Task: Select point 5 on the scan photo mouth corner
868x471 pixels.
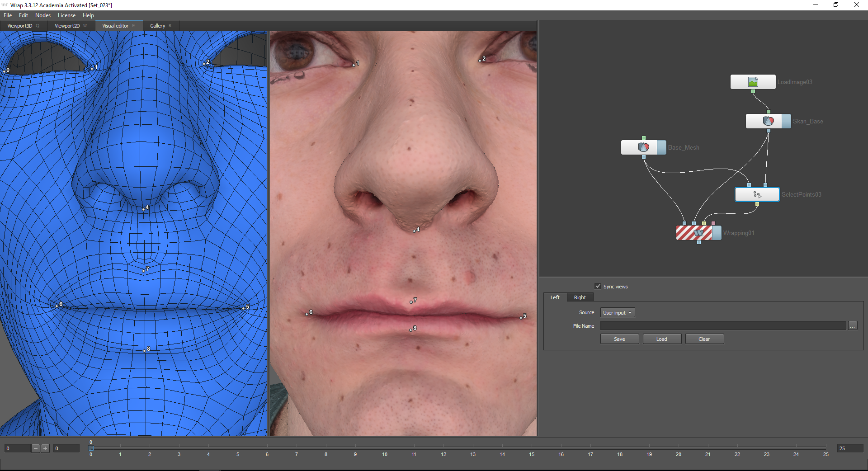Action: (521, 318)
